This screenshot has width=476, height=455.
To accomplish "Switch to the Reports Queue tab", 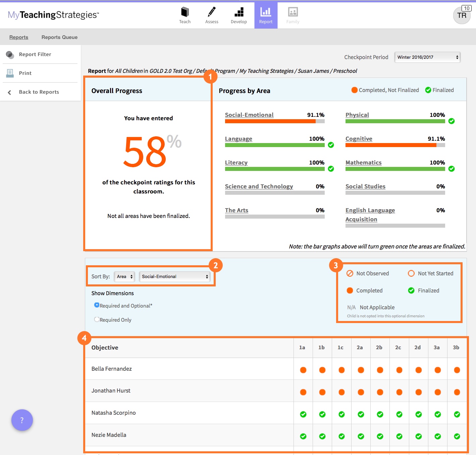I will 59,37.
